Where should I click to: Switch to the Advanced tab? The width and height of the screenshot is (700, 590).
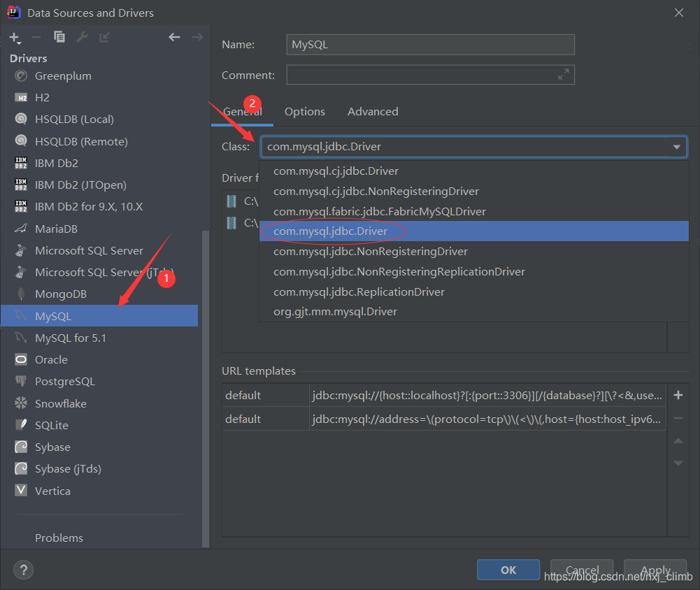point(373,112)
